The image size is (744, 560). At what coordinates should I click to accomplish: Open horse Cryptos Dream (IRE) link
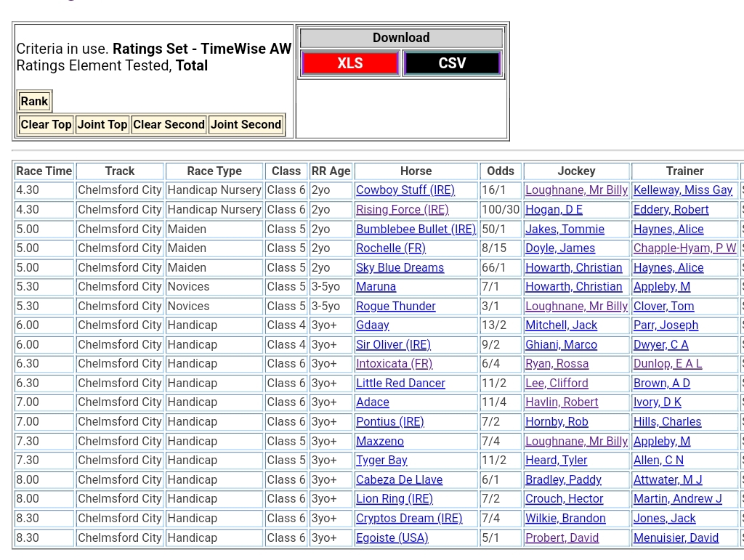408,519
